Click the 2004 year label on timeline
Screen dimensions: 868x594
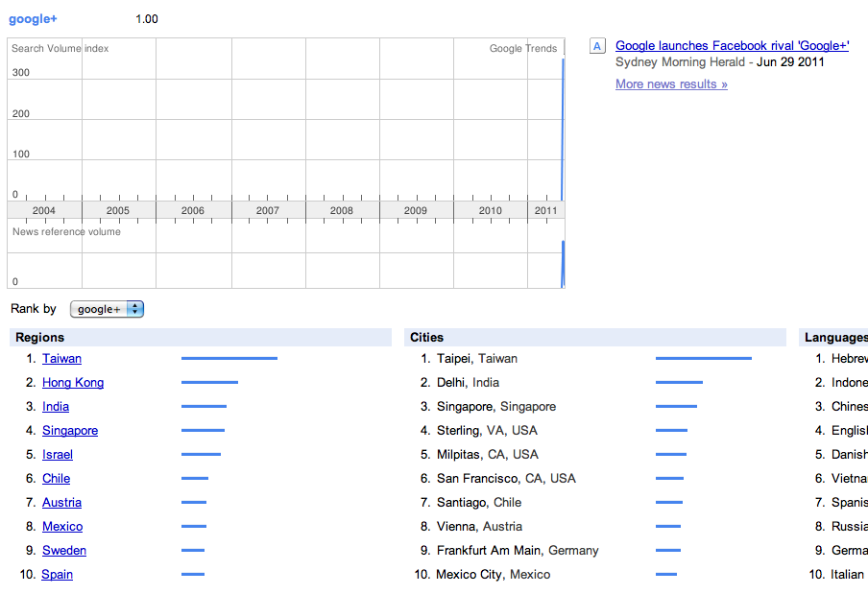[x=44, y=210]
